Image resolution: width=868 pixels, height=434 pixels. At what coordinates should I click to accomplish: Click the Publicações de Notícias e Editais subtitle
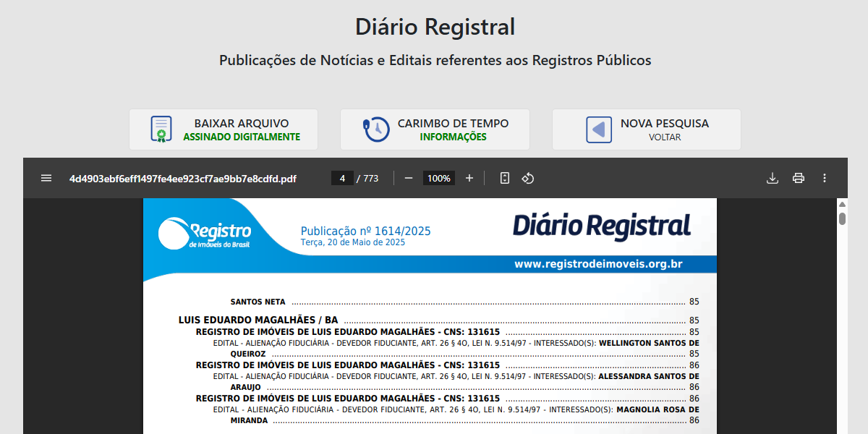(435, 60)
